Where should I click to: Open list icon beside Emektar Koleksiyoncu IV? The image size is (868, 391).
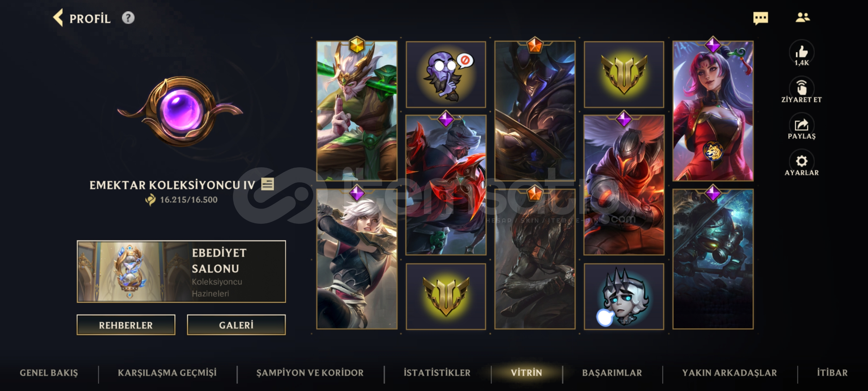point(268,184)
